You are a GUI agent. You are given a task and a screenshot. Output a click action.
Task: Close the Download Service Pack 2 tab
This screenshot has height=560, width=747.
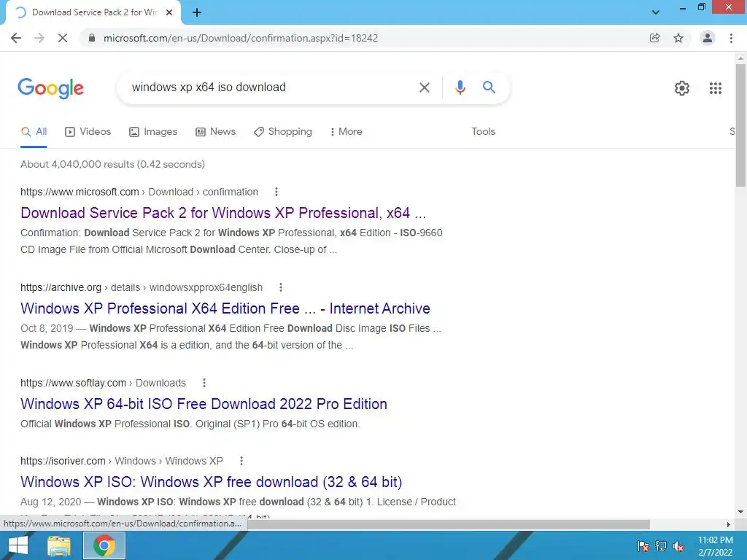click(169, 12)
